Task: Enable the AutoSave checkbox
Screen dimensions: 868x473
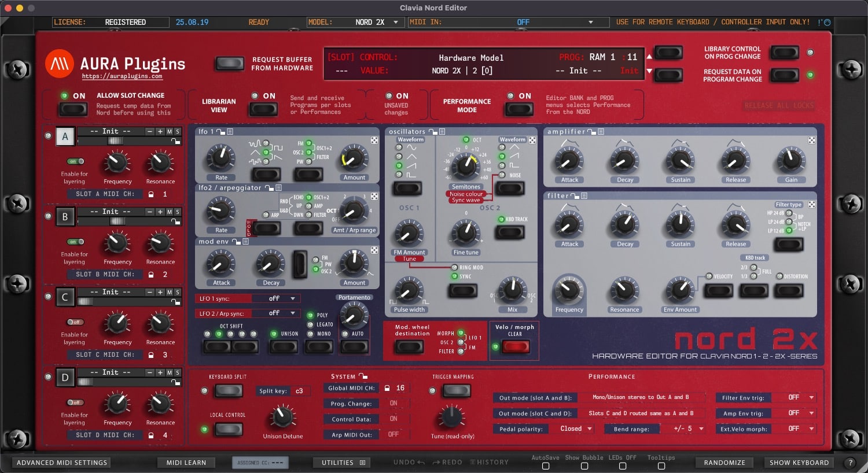Action: tap(546, 465)
